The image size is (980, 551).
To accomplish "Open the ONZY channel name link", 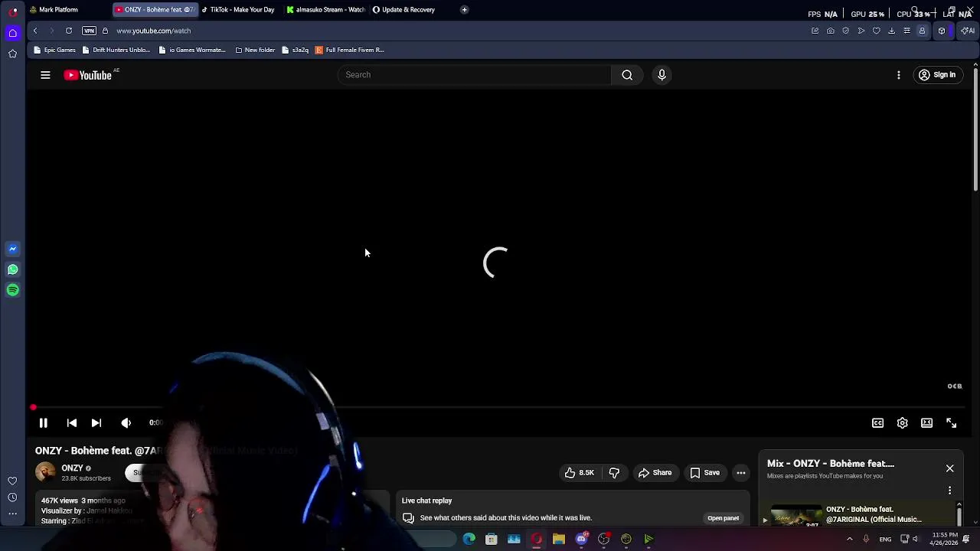I will click(72, 468).
